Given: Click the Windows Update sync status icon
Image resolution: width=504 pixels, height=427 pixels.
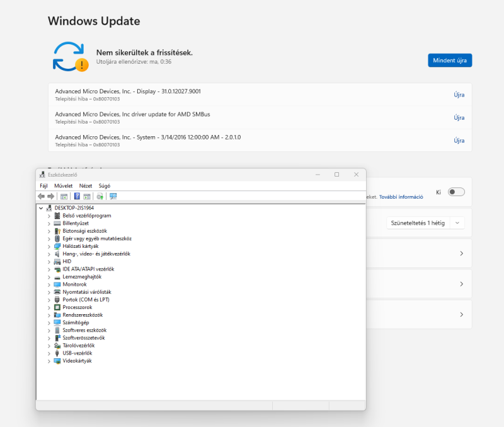Looking at the screenshot, I should click(x=71, y=56).
